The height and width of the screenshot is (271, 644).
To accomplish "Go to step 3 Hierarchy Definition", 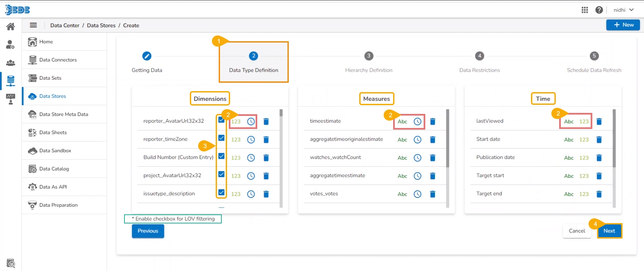I will pos(369,56).
